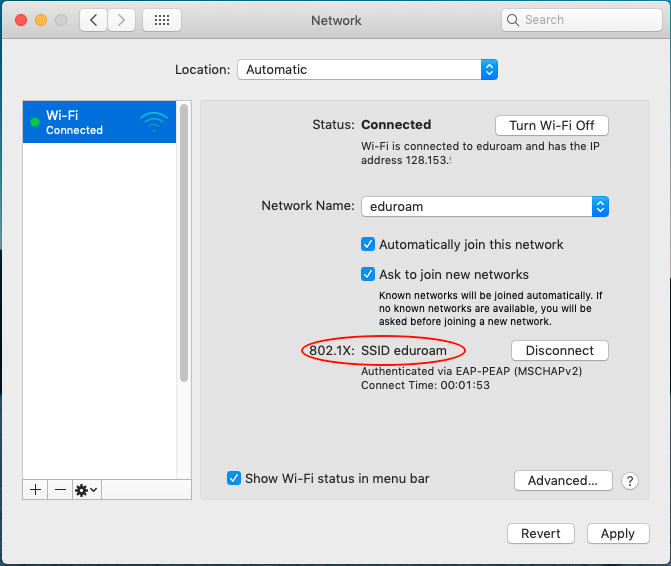Toggle Ask to join new networks
The height and width of the screenshot is (566, 671).
point(368,274)
